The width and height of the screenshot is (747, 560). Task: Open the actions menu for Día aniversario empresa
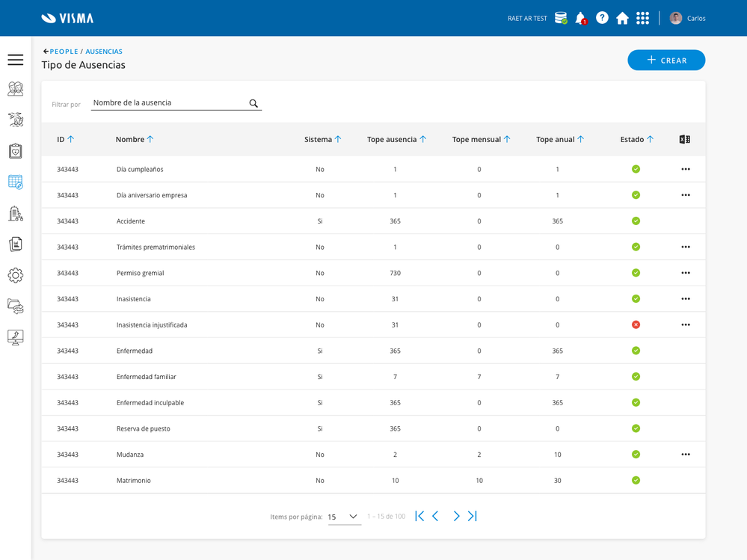pos(686,195)
